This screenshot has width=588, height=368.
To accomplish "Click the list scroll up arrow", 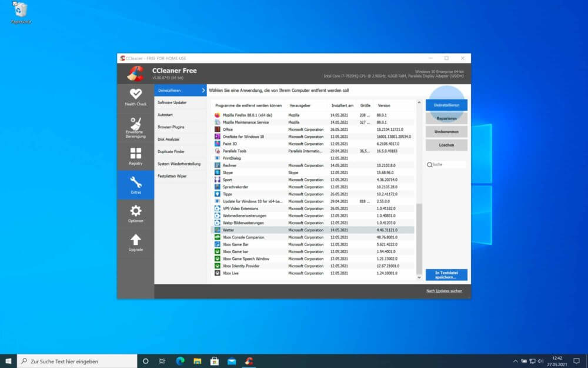I will coord(419,102).
